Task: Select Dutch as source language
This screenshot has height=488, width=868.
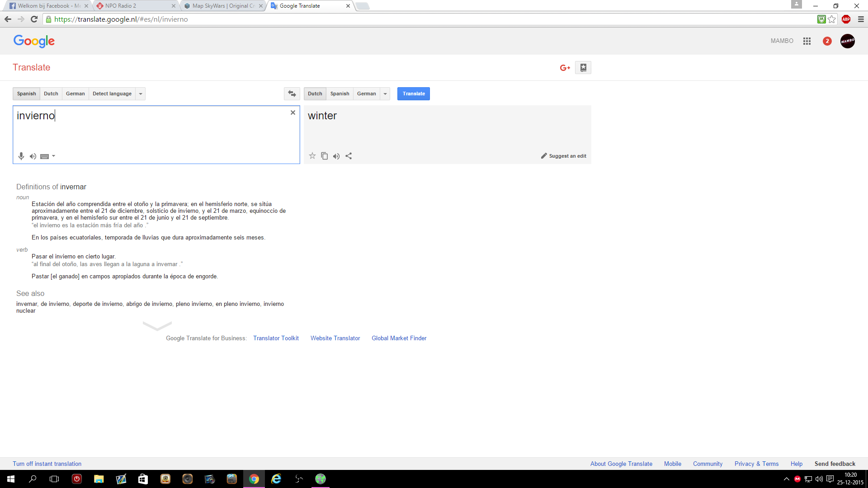Action: point(51,94)
